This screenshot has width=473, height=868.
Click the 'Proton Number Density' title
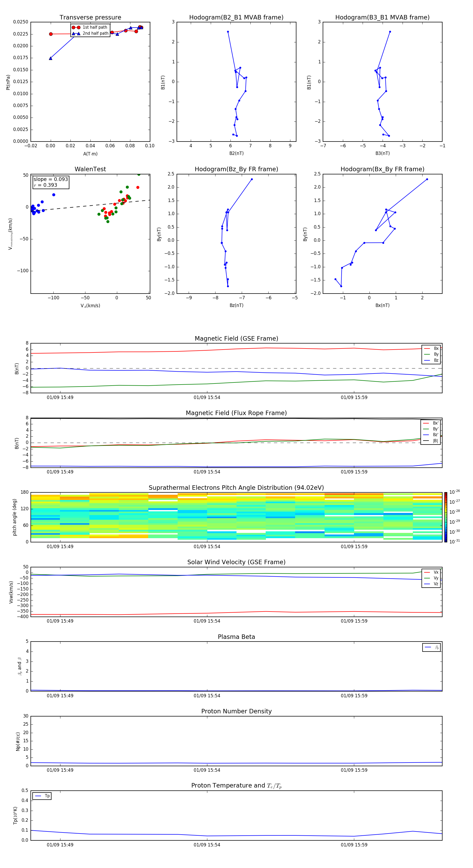pos(236,711)
